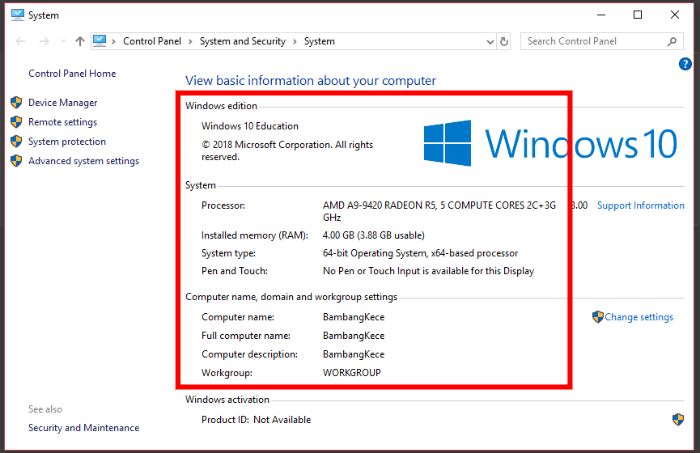Open recent locations dropdown arrow
700x453 pixels.
click(63, 42)
